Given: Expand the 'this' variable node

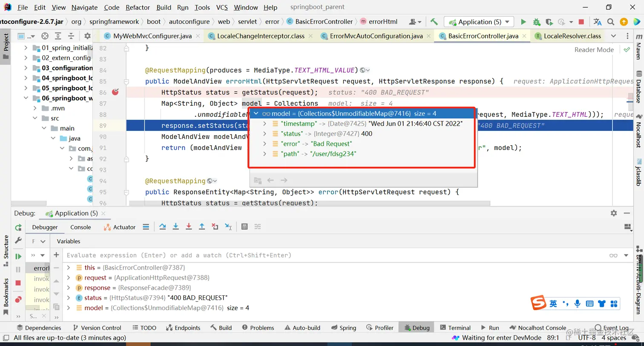Looking at the screenshot, I should tap(69, 268).
